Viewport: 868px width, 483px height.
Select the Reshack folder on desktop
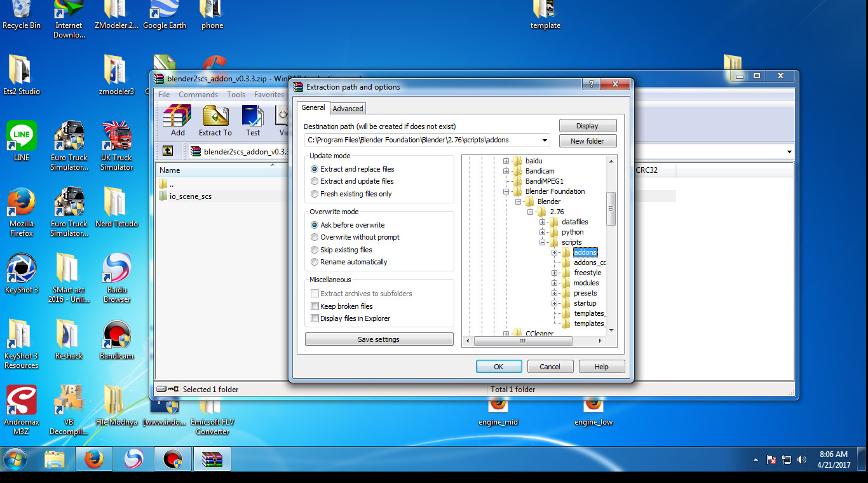tap(69, 340)
